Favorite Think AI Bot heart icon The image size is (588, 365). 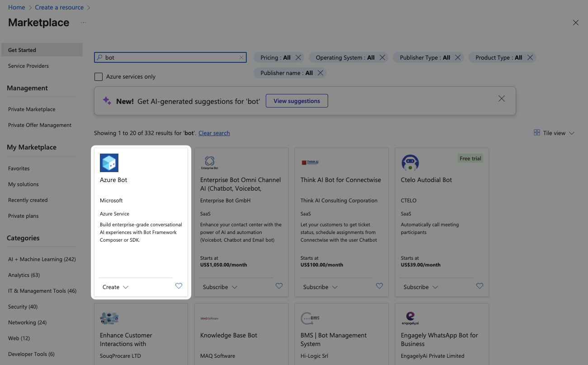point(379,286)
